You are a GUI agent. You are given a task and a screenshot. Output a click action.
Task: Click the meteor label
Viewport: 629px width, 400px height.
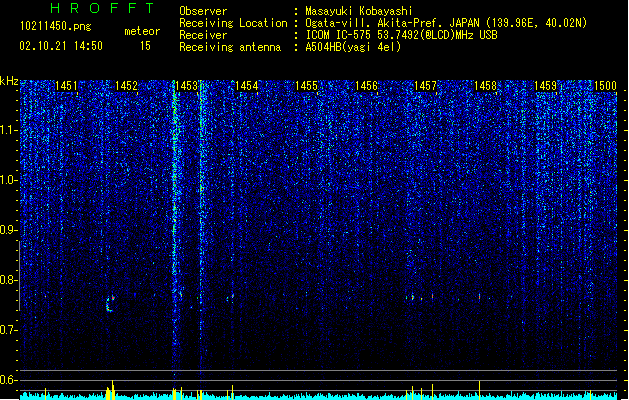point(142,31)
